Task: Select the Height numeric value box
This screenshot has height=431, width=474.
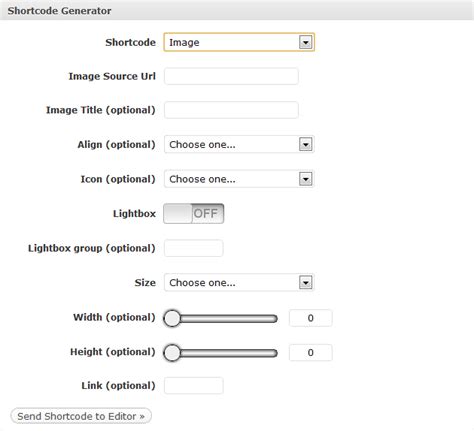Action: (x=311, y=353)
